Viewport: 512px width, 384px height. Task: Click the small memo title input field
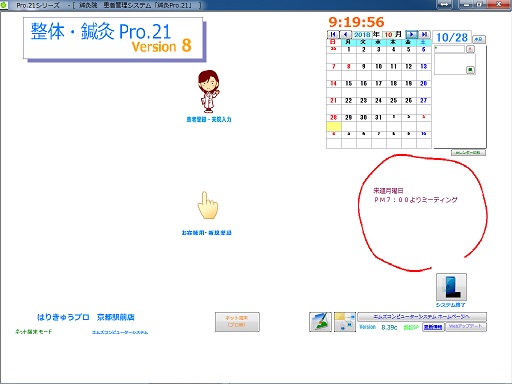tap(449, 49)
